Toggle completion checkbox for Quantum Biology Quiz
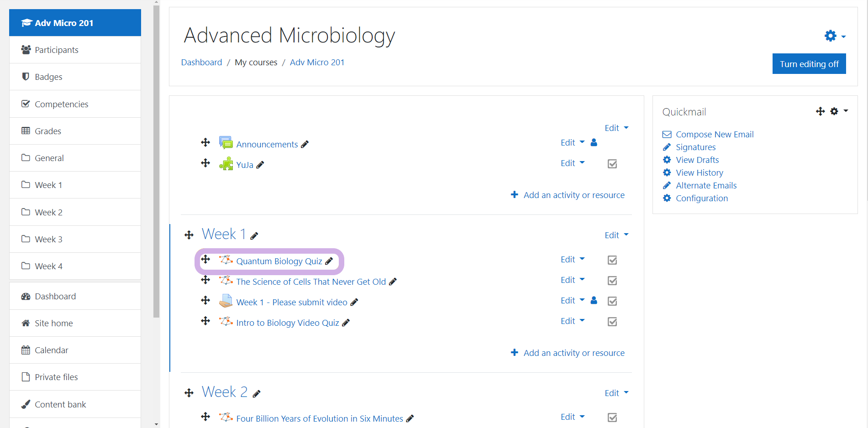Screen dimensions: 868x428 point(612,260)
